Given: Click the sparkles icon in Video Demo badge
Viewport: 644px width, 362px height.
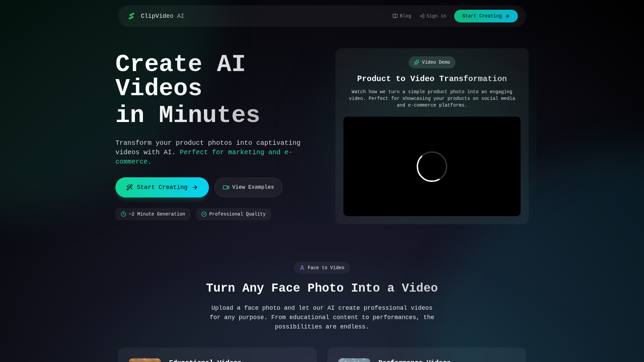Looking at the screenshot, I should (x=417, y=62).
